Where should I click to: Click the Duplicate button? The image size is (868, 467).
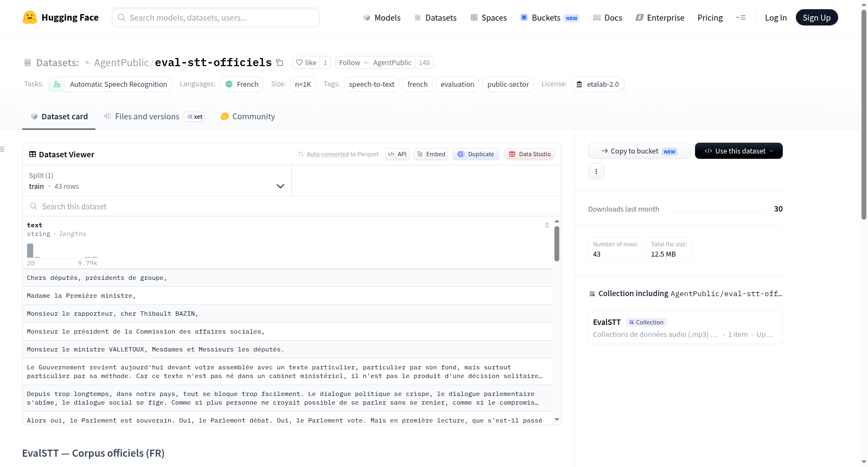476,154
